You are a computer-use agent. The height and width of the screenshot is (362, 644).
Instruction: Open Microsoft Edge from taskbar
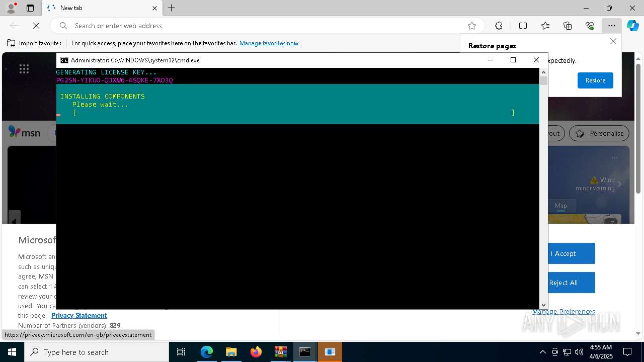pos(207,352)
